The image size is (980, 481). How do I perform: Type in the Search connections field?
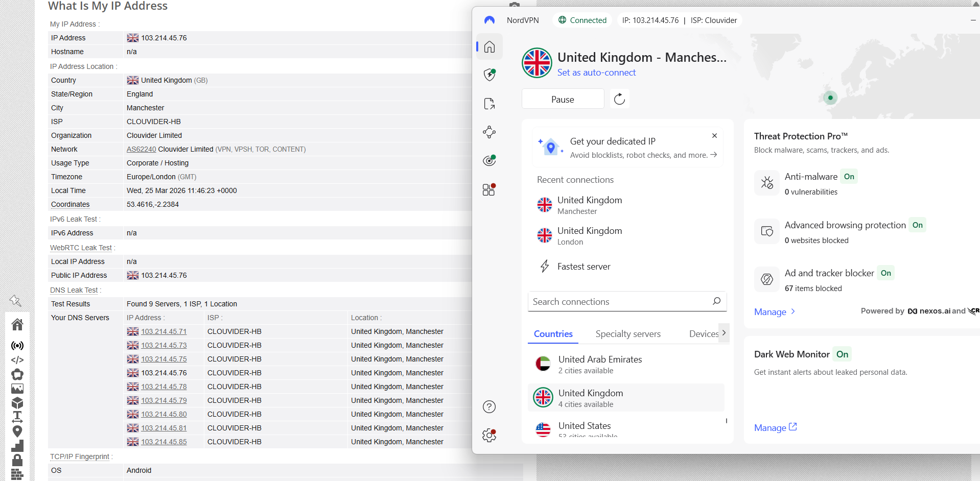click(x=618, y=301)
